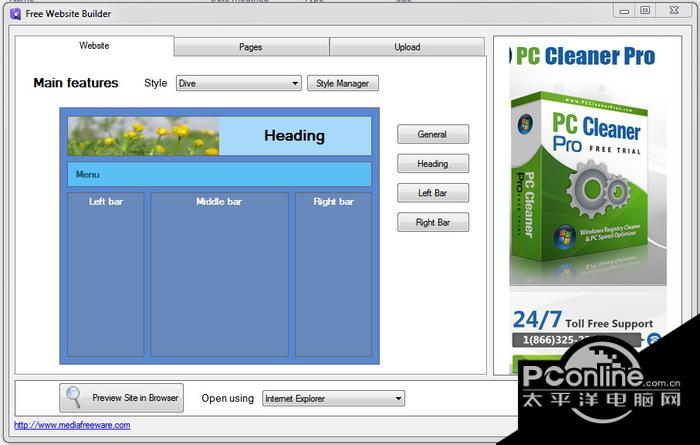
Task: Click the Style Manager button
Action: (343, 83)
